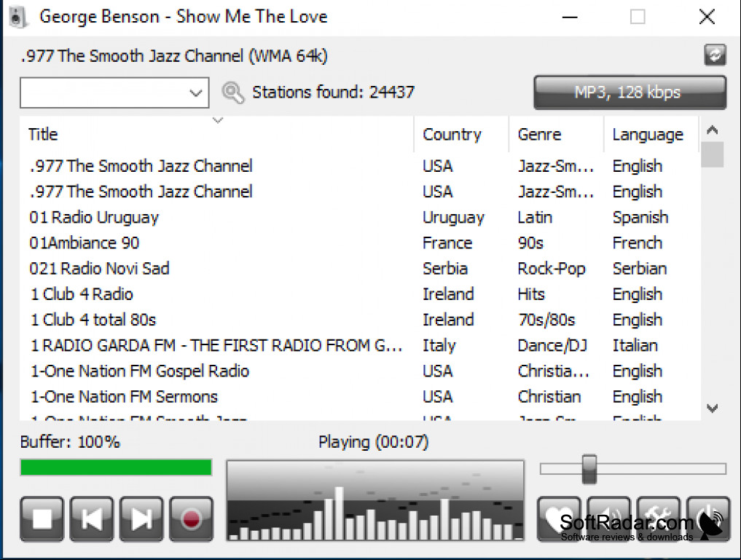The image size is (741, 560).
Task: Open settings via the wrench tools icon
Action: coord(658,519)
